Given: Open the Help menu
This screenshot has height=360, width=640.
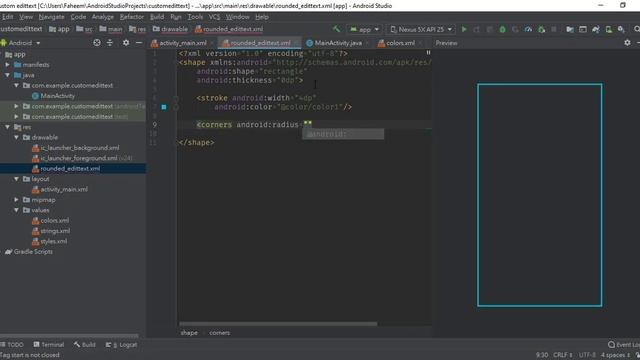Looking at the screenshot, I should pyautogui.click(x=262, y=17).
